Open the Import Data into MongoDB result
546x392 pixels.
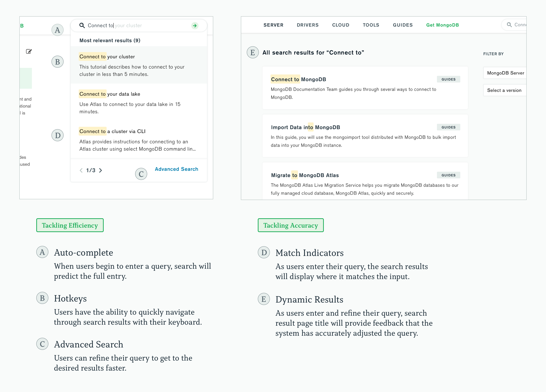305,127
